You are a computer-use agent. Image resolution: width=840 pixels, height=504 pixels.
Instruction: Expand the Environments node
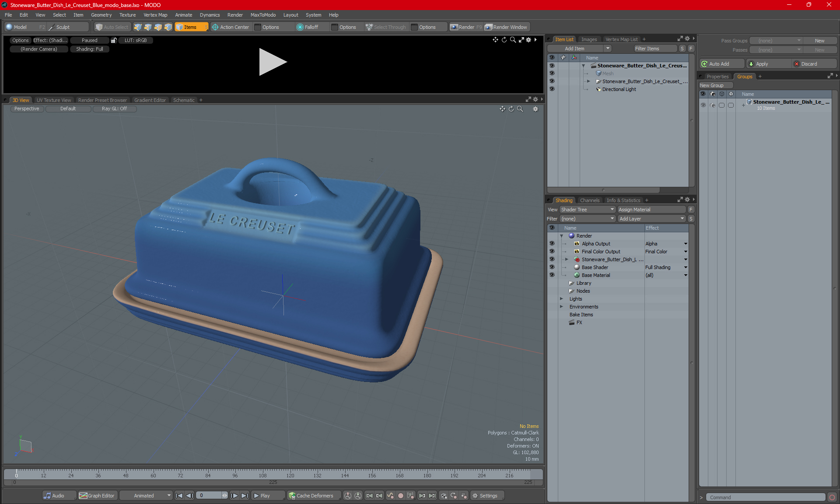pyautogui.click(x=562, y=307)
